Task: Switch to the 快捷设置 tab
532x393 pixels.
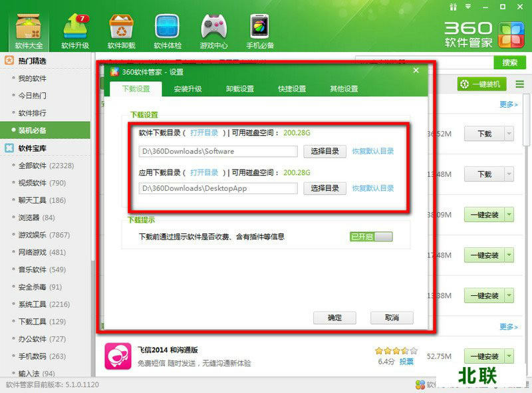Action: tap(292, 89)
